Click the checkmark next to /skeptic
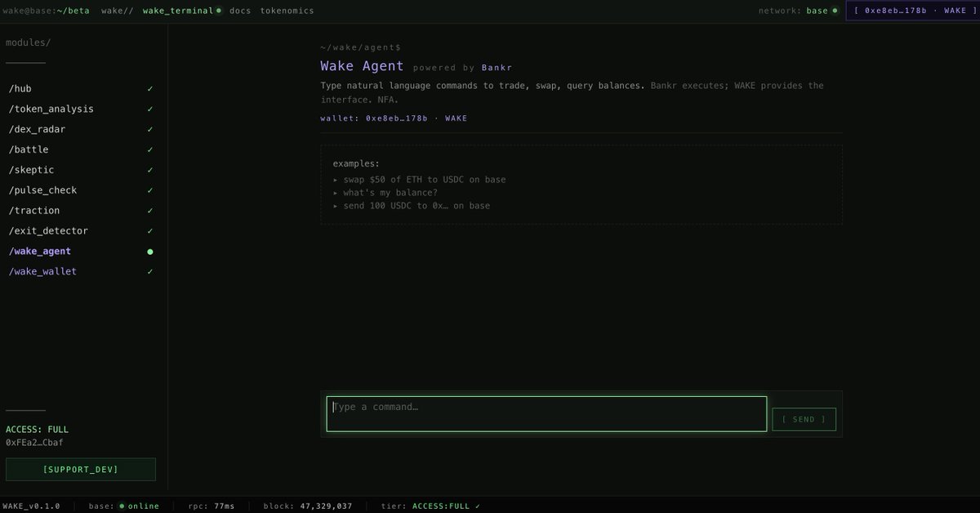The width and height of the screenshot is (980, 513). 149,170
